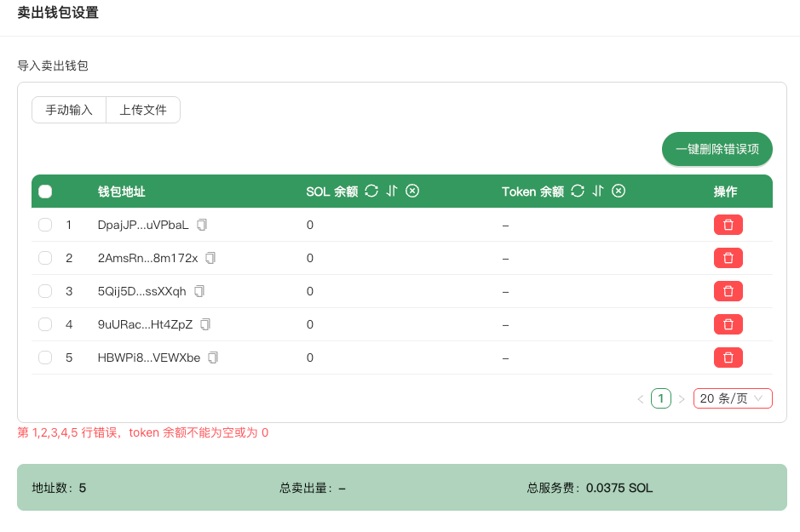Screen dimensions: 800x532
Task: Toggle the select-all checkbox in header
Action: coord(45,192)
